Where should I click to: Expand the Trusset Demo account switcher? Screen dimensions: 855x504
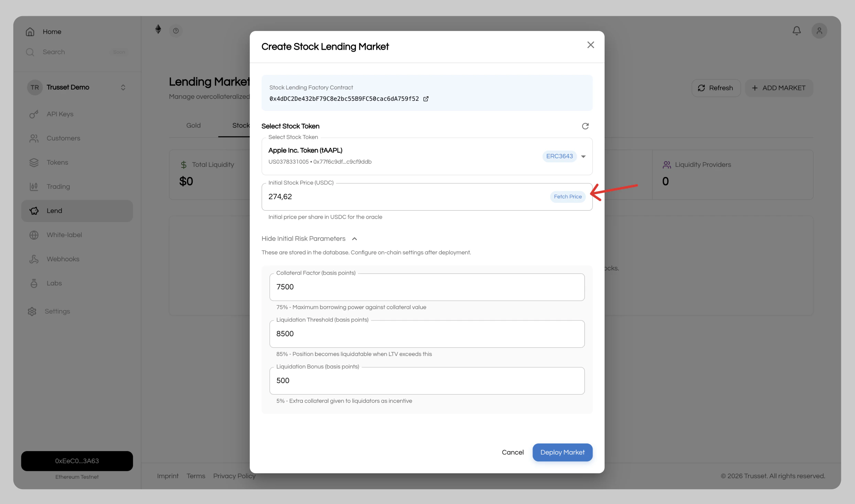[123, 87]
